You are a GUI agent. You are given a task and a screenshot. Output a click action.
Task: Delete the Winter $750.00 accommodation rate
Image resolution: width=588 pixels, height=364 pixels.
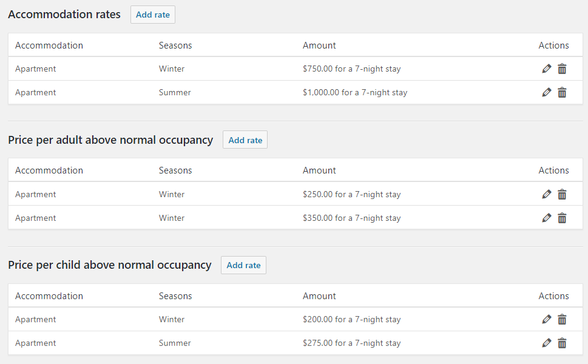[562, 69]
